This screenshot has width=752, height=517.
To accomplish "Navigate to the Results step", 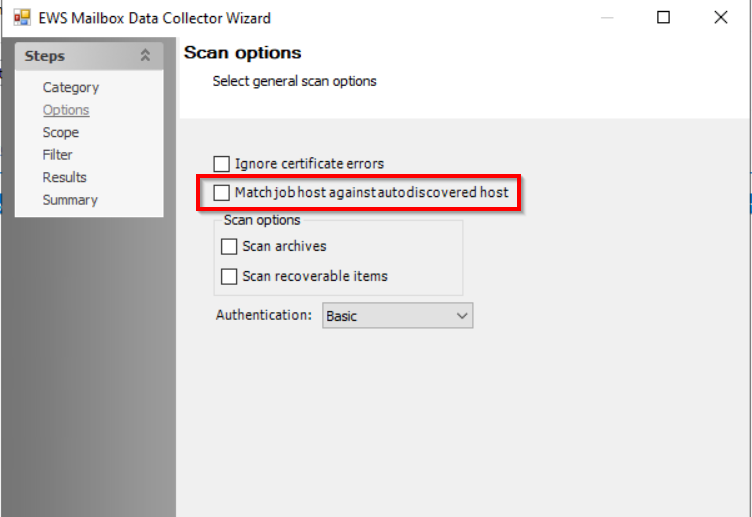I will coord(64,177).
